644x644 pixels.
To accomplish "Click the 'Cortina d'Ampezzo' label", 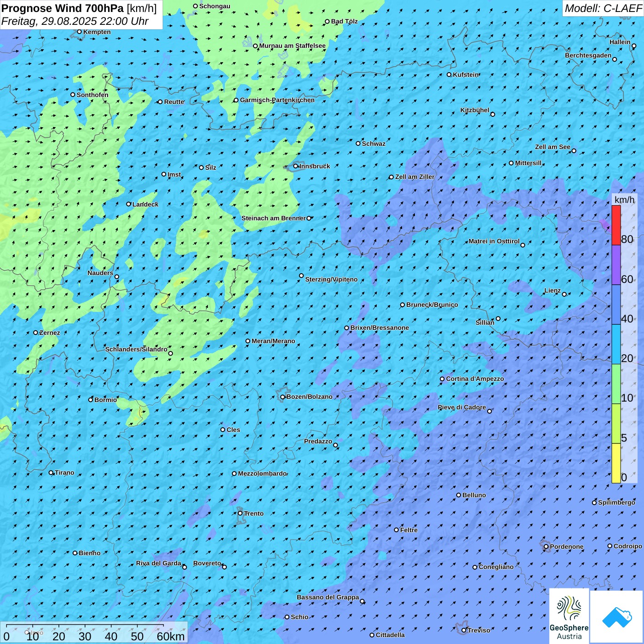I will pyautogui.click(x=475, y=379).
